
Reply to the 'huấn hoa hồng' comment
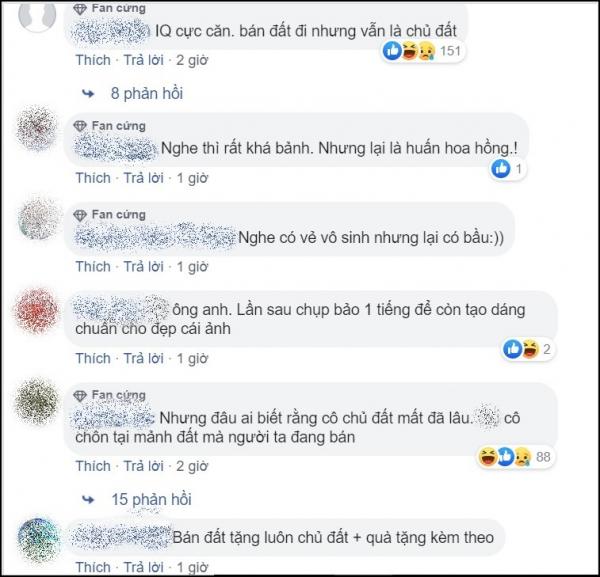click(143, 178)
